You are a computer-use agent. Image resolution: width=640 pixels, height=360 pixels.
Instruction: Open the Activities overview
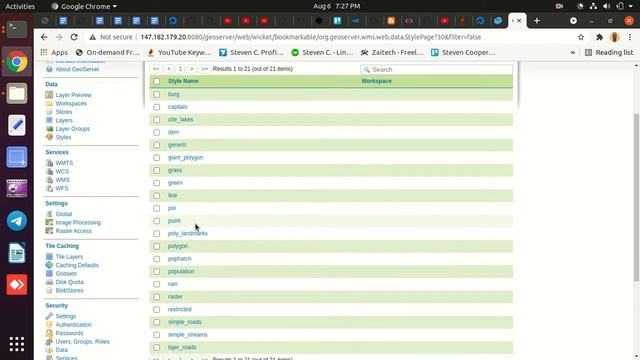(x=20, y=6)
